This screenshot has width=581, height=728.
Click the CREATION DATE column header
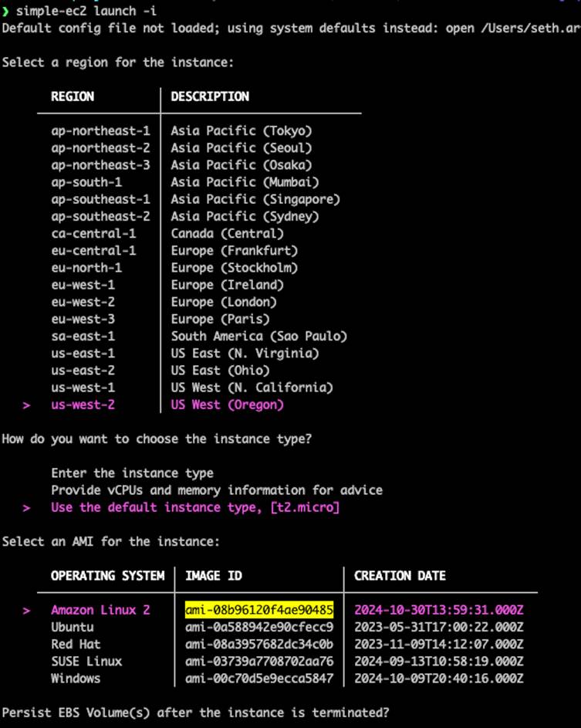point(400,576)
